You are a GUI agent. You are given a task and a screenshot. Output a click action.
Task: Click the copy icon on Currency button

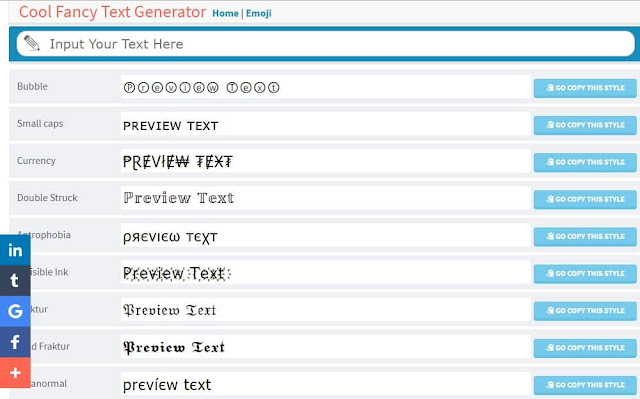click(x=550, y=162)
